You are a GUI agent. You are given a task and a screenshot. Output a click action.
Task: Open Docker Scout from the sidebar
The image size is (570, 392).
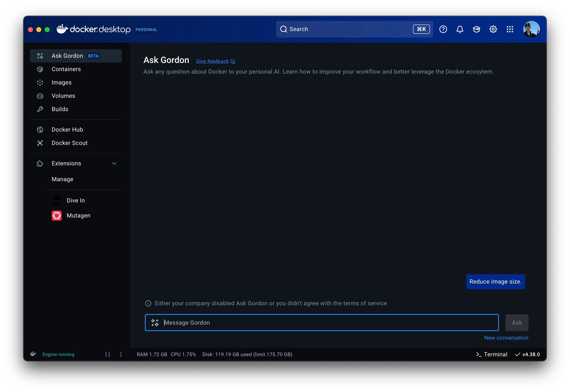click(69, 143)
